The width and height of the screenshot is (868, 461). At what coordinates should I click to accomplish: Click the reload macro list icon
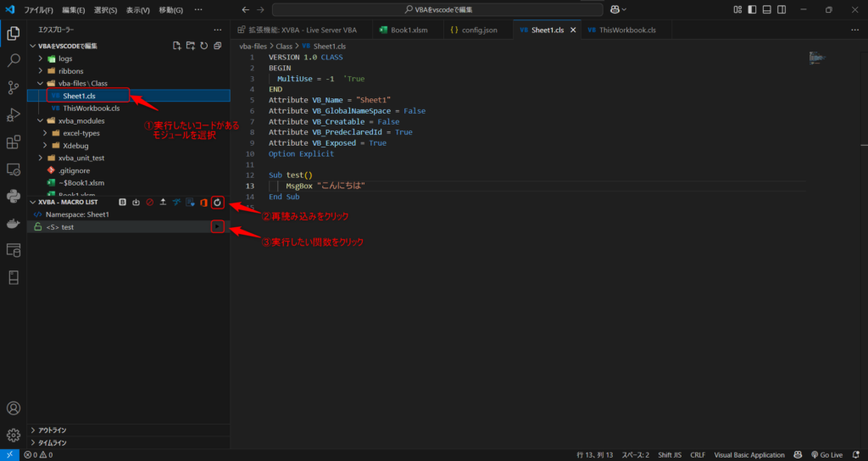click(218, 203)
